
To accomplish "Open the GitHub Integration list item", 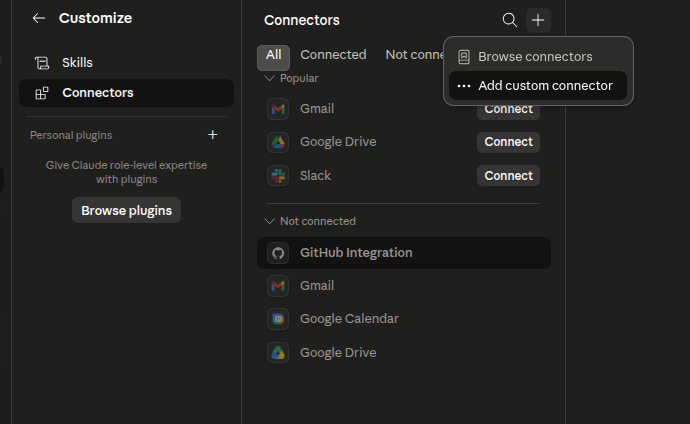I will point(404,253).
